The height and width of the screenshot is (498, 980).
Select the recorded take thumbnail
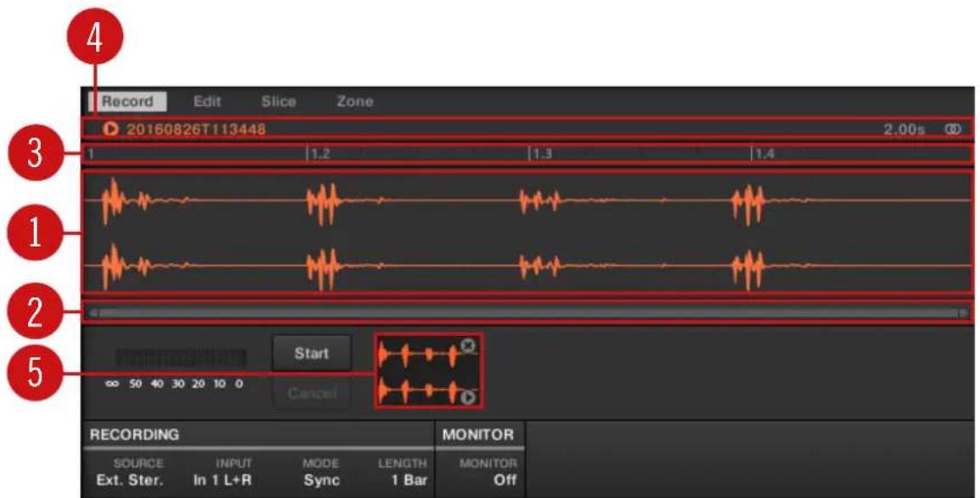[428, 371]
